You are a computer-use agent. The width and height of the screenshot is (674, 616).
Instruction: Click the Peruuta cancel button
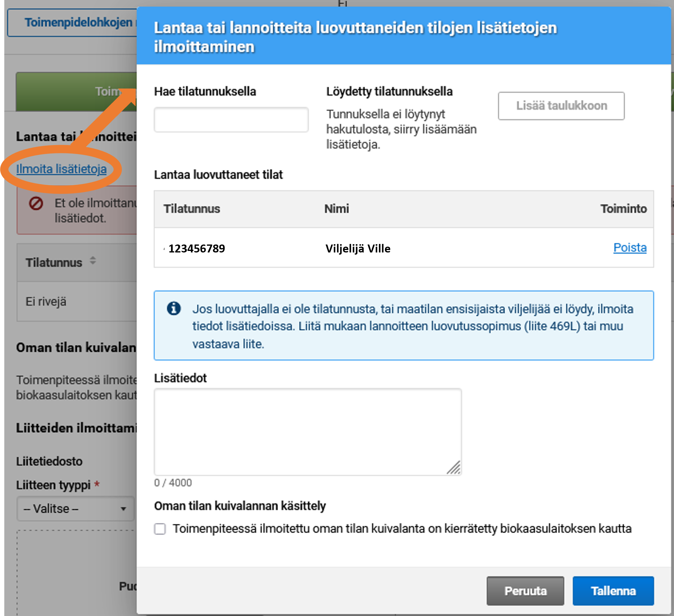(x=525, y=591)
